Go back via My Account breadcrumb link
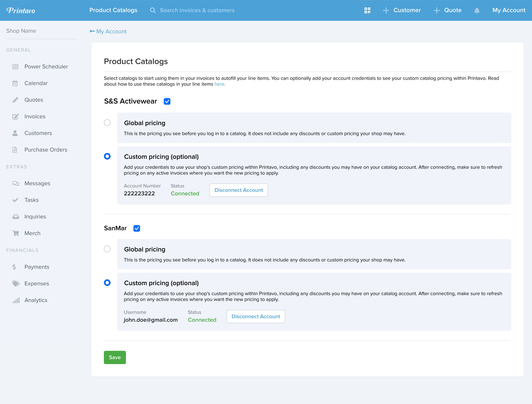This screenshot has height=404, width=532. [x=111, y=32]
